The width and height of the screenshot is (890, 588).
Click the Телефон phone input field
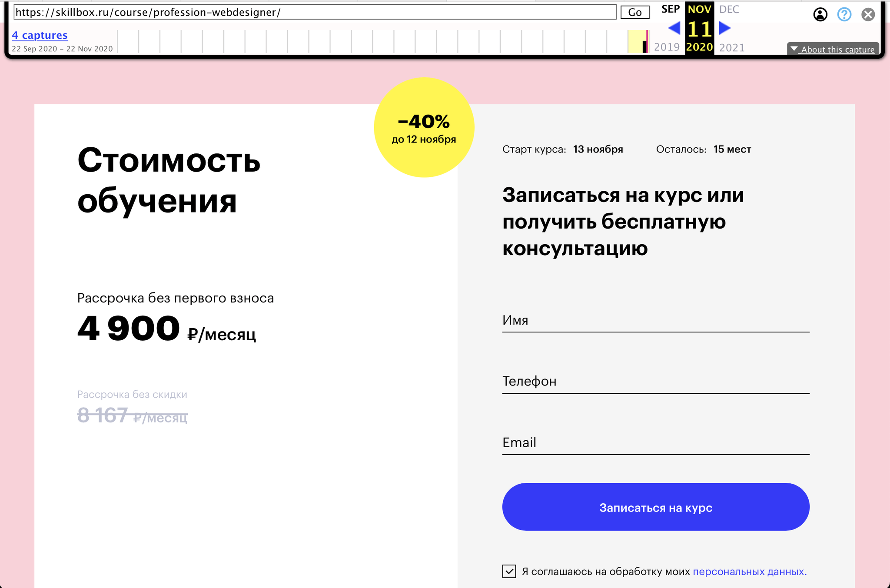pyautogui.click(x=656, y=381)
